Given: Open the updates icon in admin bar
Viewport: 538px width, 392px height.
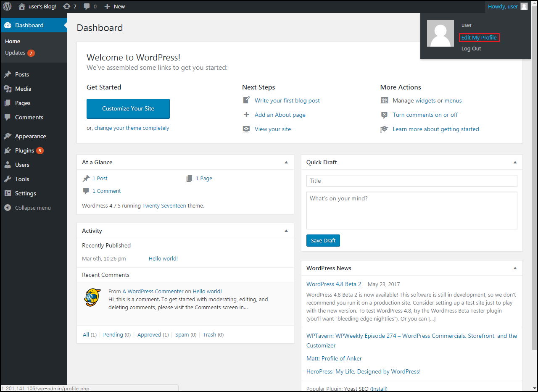Looking at the screenshot, I should [x=66, y=6].
